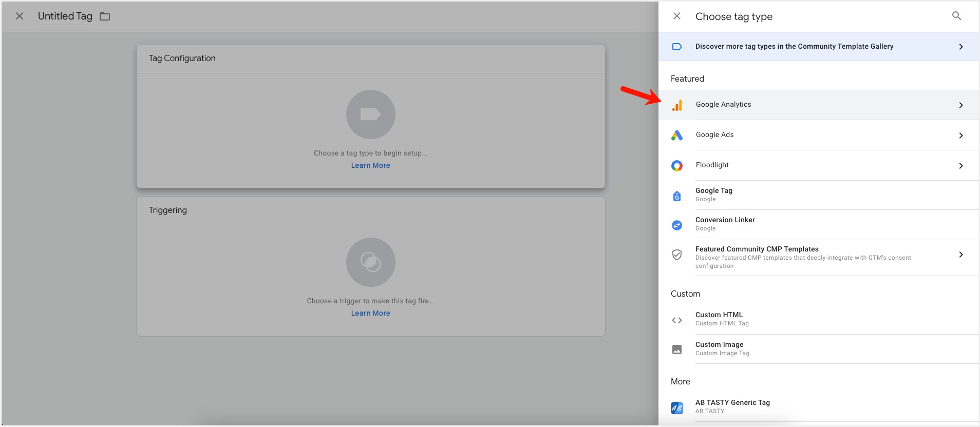Viewport: 980px width, 427px height.
Task: Expand Featured Community CMP Templates chevron
Action: pyautogui.click(x=961, y=255)
